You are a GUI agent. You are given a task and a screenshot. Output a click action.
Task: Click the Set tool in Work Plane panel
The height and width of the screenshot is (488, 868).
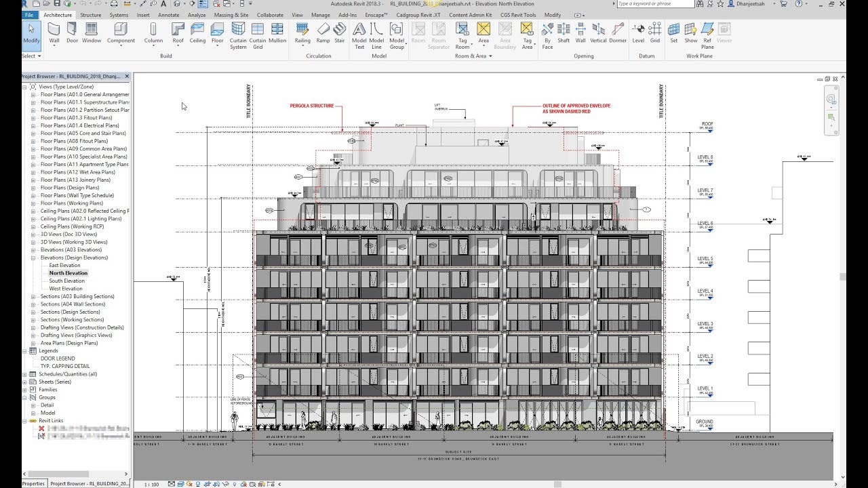[674, 32]
